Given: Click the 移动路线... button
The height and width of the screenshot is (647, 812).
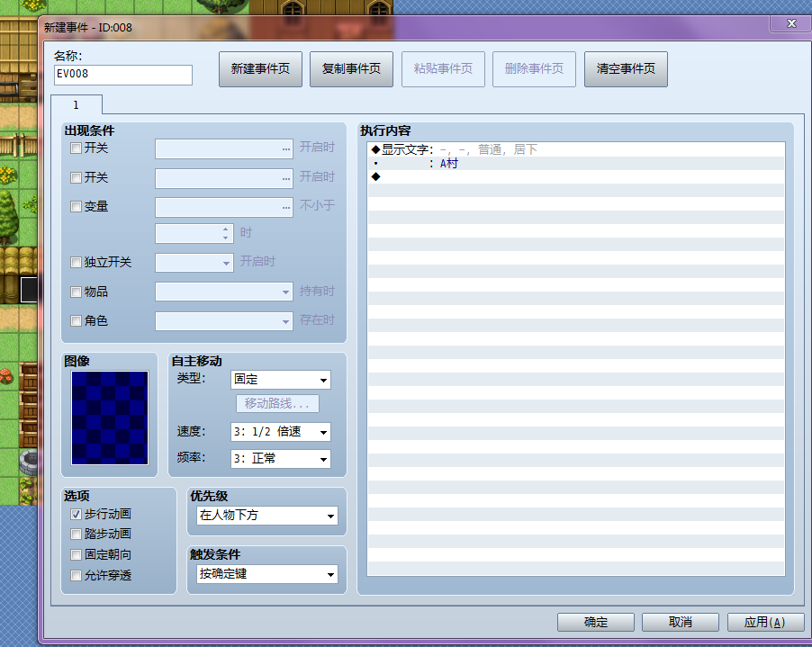Looking at the screenshot, I should pyautogui.click(x=277, y=404).
